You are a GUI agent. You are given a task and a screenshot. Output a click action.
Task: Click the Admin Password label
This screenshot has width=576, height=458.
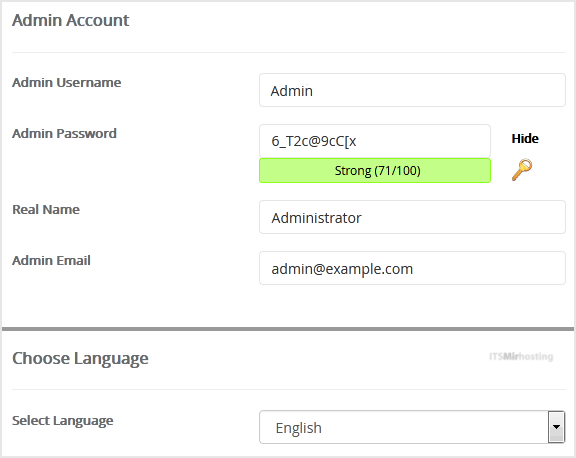tap(64, 133)
